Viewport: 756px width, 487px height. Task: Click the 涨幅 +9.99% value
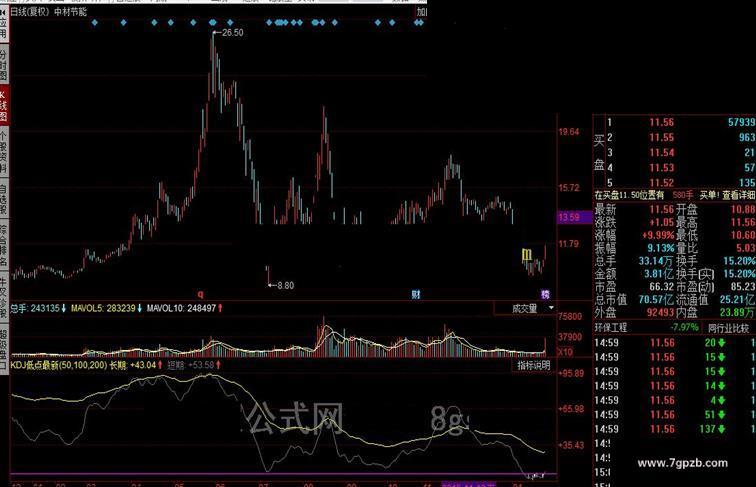[x=658, y=235]
